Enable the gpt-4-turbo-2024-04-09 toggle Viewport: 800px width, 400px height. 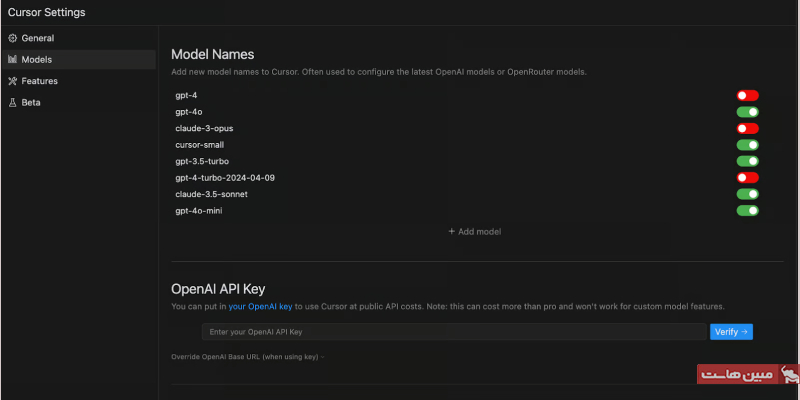(x=747, y=178)
